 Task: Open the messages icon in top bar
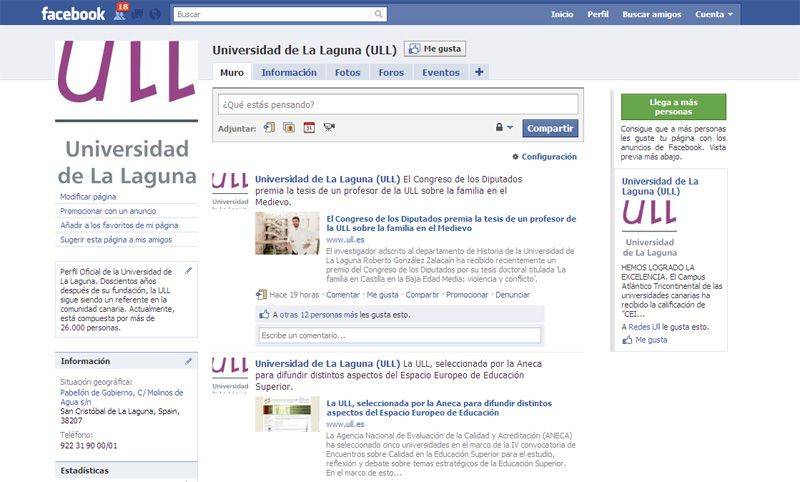click(x=138, y=14)
